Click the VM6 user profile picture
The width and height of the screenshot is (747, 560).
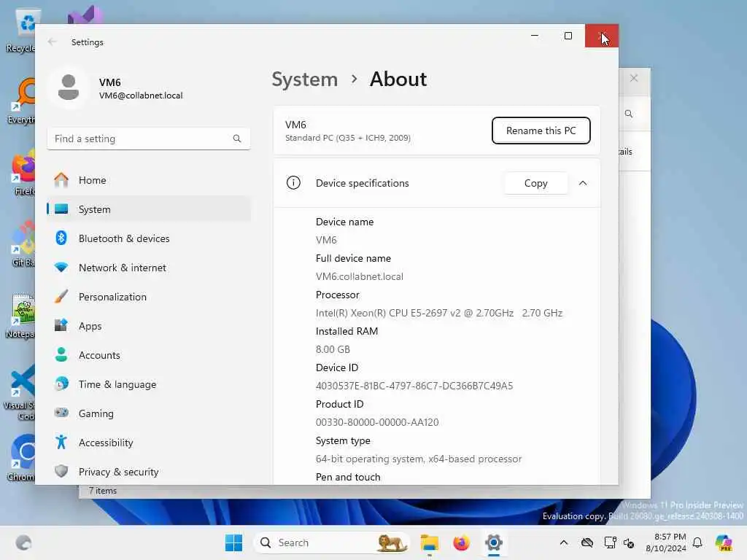coord(69,87)
